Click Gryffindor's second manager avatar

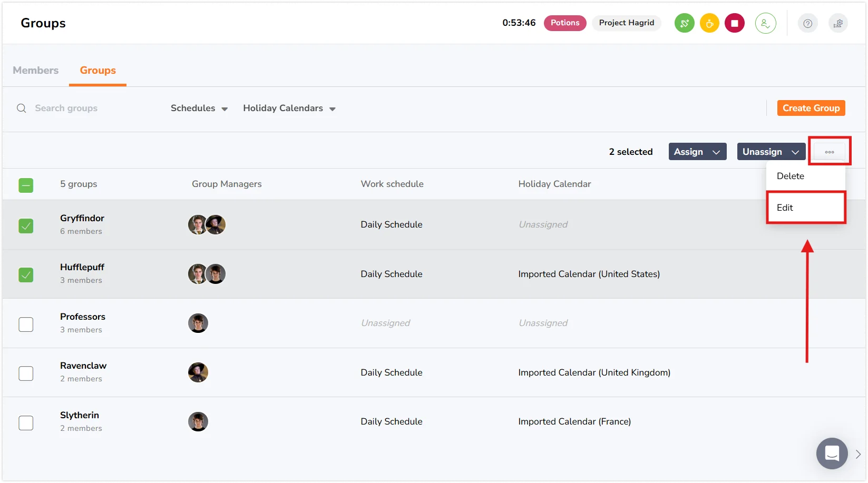[x=216, y=225]
